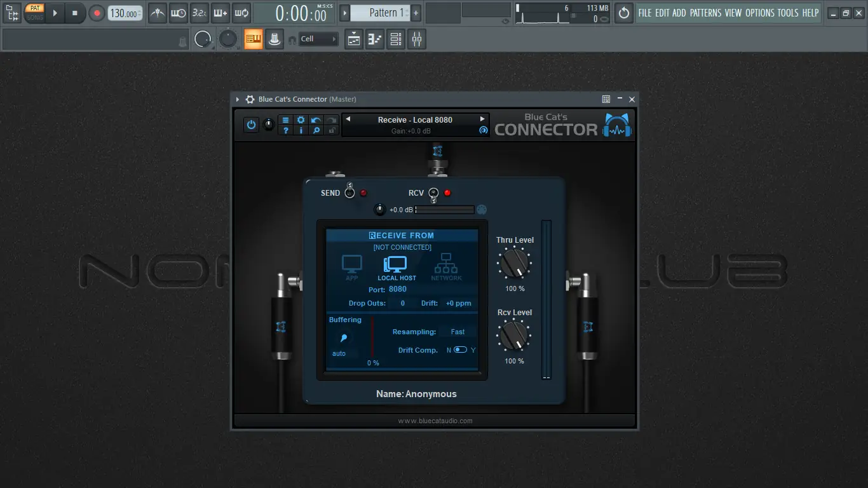868x488 pixels.
Task: Open the Channel rack window icon
Action: coord(396,39)
